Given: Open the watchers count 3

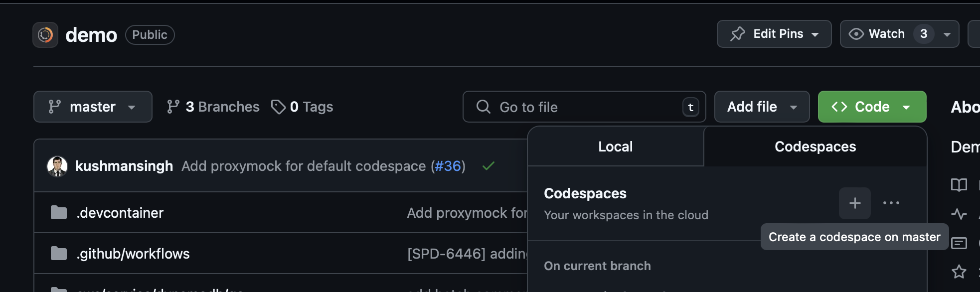Looking at the screenshot, I should click(924, 34).
